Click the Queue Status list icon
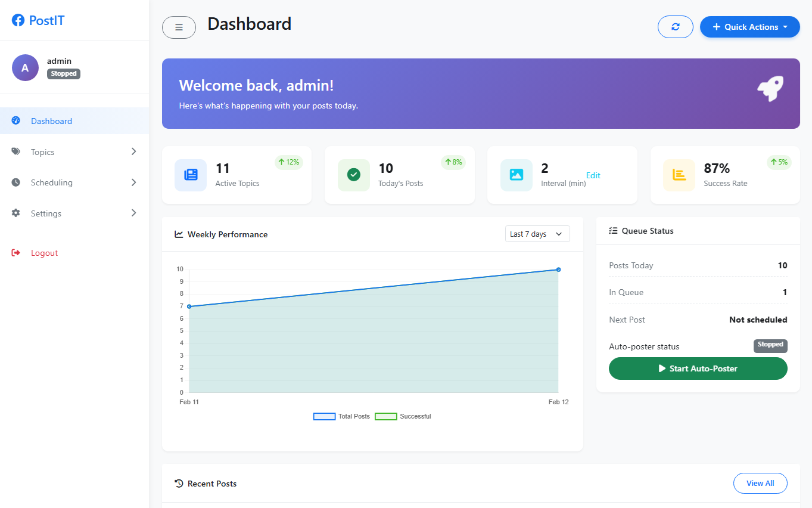Screen dimensions: 812x508 click(x=613, y=231)
